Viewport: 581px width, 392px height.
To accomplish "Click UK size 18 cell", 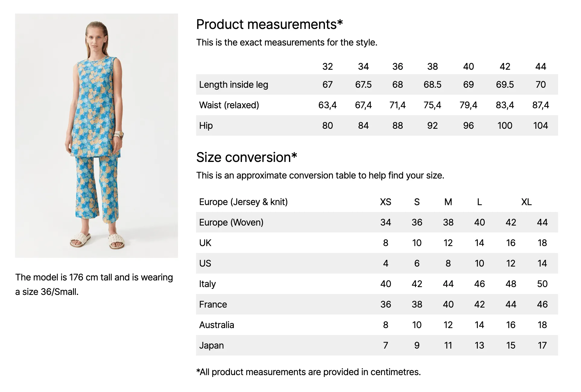I will (542, 243).
